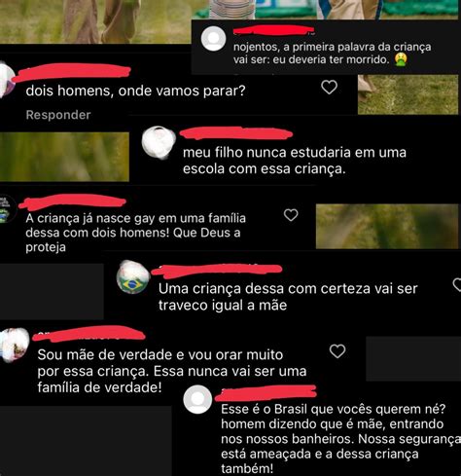Image resolution: width=461 pixels, height=476 pixels.
Task: Open the avatar beside "meu filho nunca estudaria" comment
Action: pos(159,142)
